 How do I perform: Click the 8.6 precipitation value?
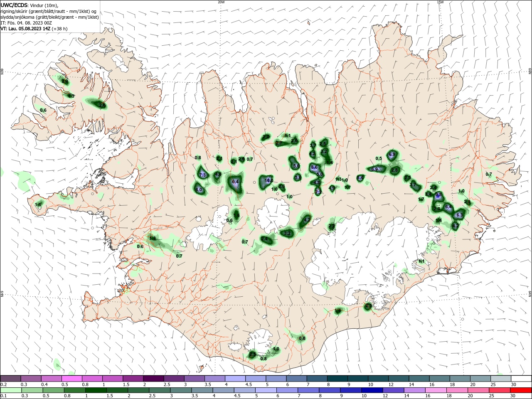pos(314,167)
